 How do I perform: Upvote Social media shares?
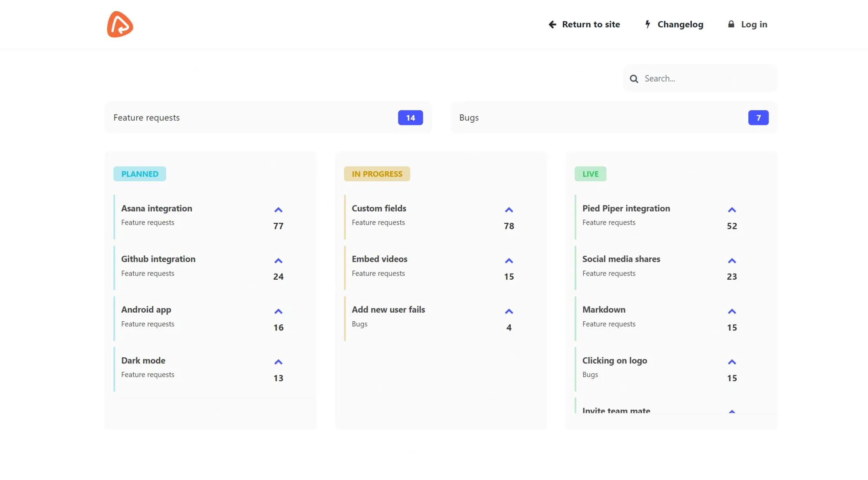(732, 261)
